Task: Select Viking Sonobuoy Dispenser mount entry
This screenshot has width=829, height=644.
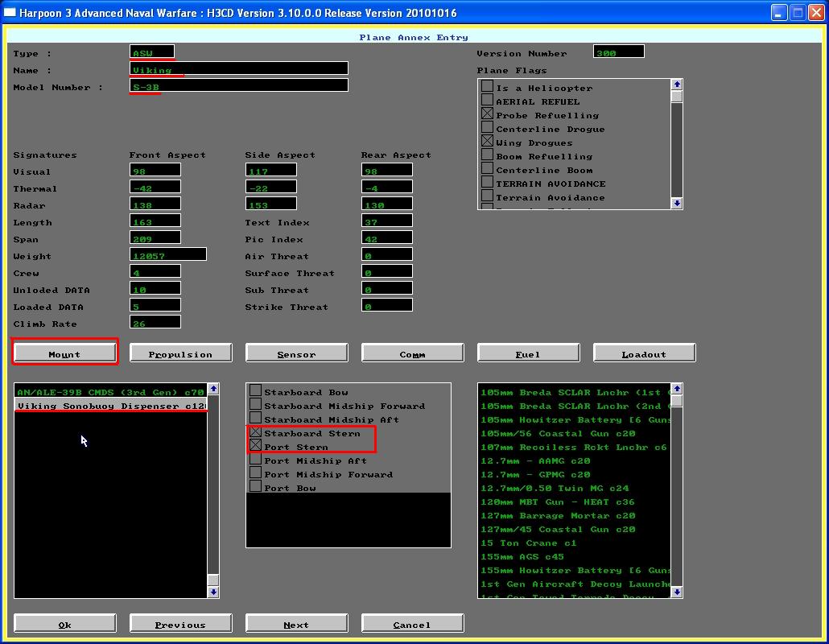Action: [x=110, y=406]
